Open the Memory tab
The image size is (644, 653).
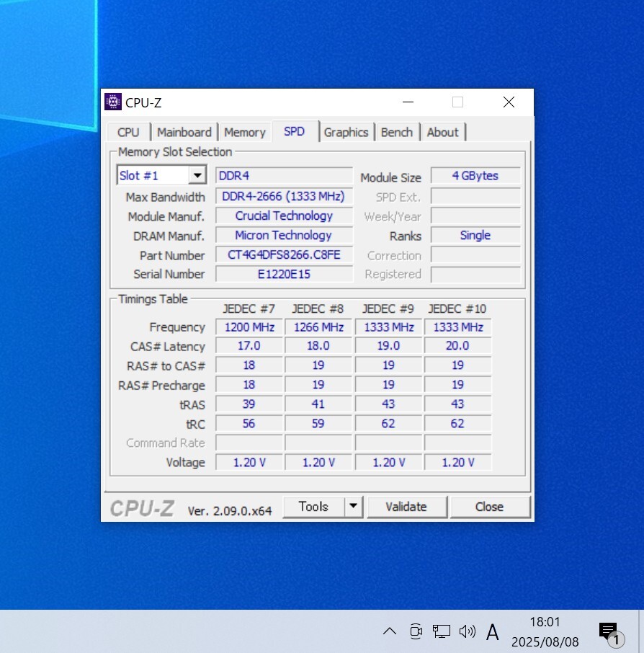pos(245,133)
